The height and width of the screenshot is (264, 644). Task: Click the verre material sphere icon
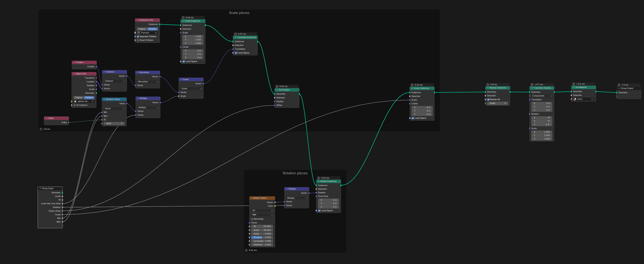(575, 99)
